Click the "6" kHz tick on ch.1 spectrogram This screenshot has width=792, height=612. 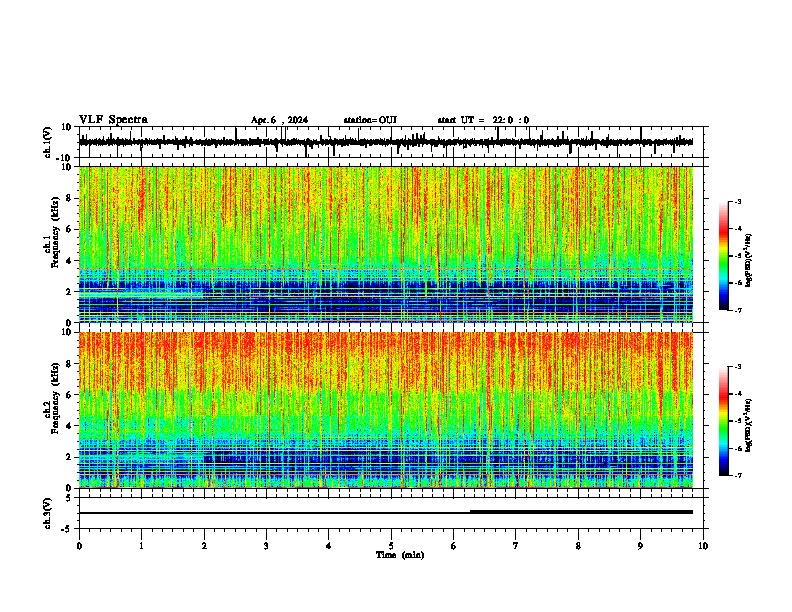69,229
